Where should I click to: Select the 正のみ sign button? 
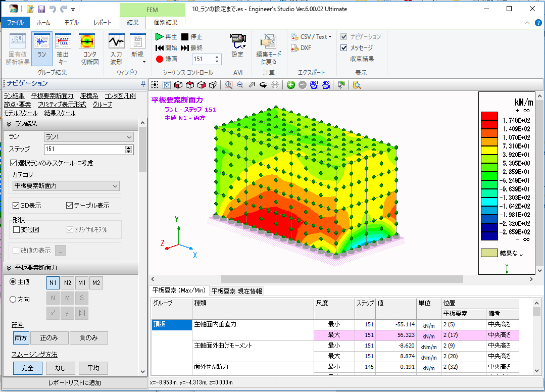pyautogui.click(x=49, y=338)
